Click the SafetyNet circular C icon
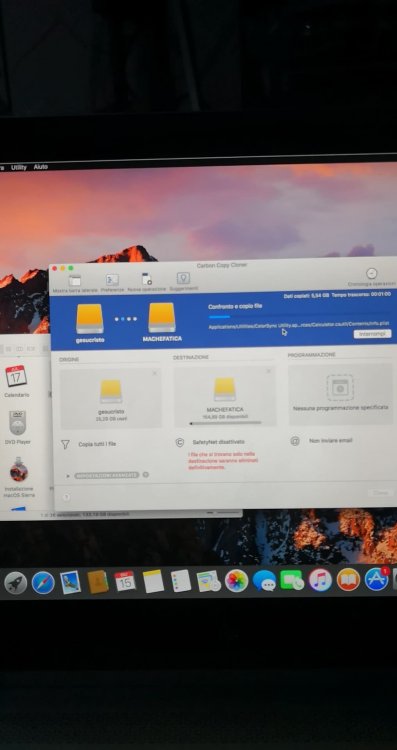The image size is (397, 750). point(180,442)
